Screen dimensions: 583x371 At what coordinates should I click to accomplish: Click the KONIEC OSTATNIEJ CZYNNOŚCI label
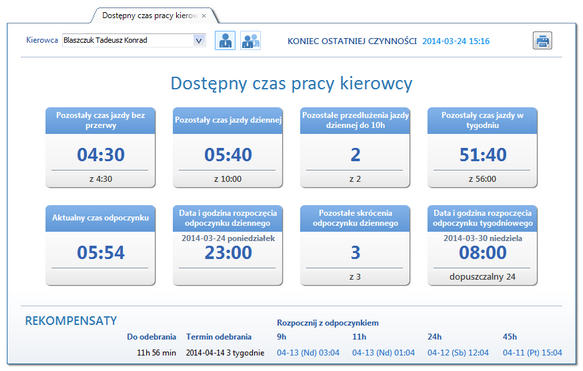tap(352, 41)
